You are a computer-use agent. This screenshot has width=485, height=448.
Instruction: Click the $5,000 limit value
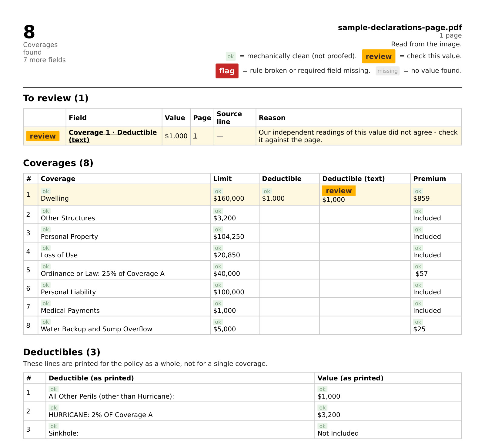click(x=224, y=329)
